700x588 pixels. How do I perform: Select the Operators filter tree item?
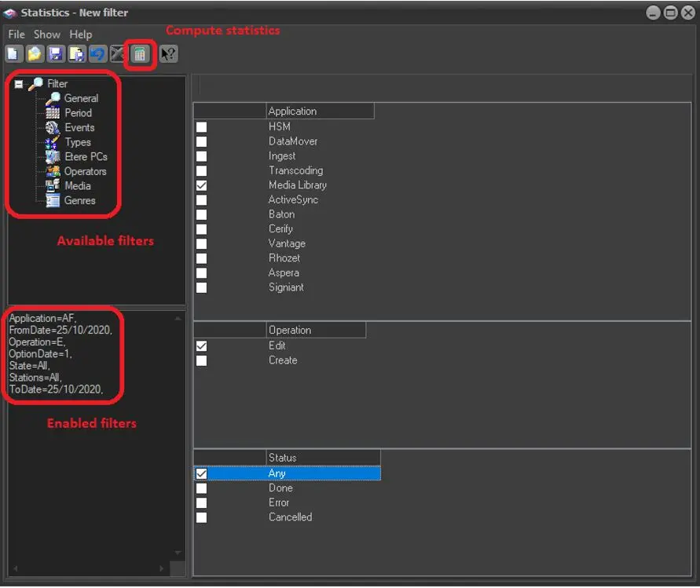(x=85, y=171)
